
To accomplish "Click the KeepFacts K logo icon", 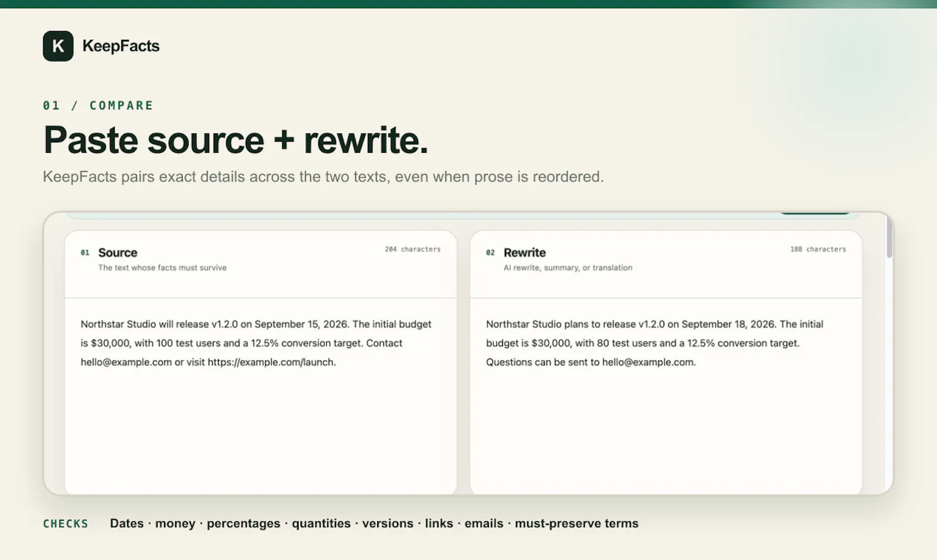I will click(x=58, y=46).
